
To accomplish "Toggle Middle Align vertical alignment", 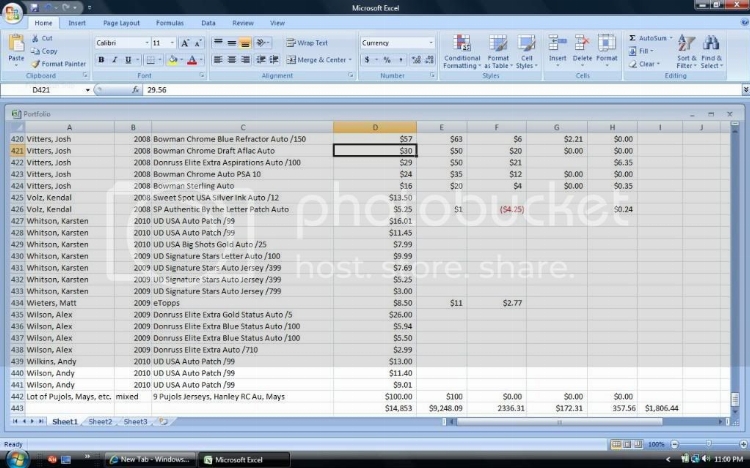I will click(x=232, y=43).
